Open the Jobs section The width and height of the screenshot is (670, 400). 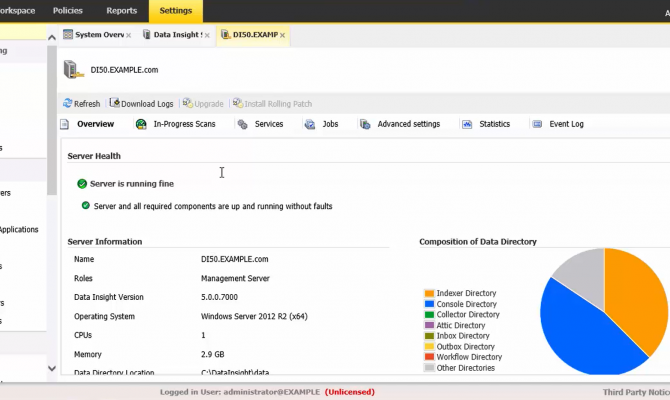tap(330, 124)
